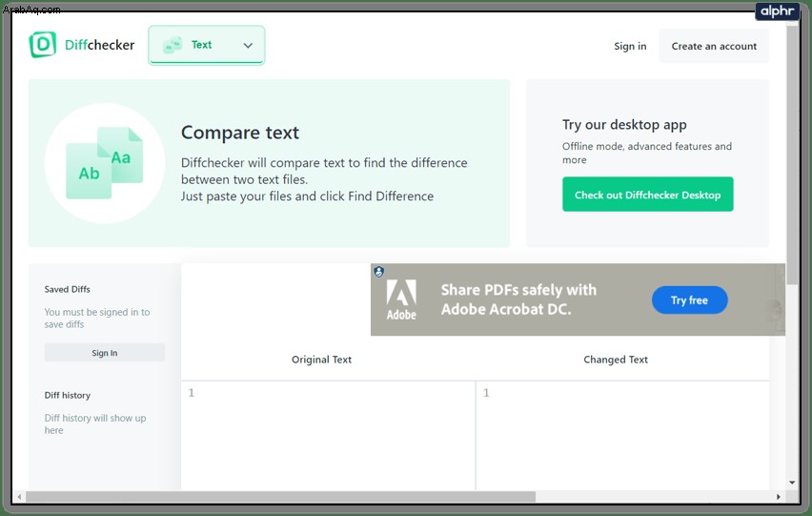Click the Compare text heading

[x=240, y=133]
